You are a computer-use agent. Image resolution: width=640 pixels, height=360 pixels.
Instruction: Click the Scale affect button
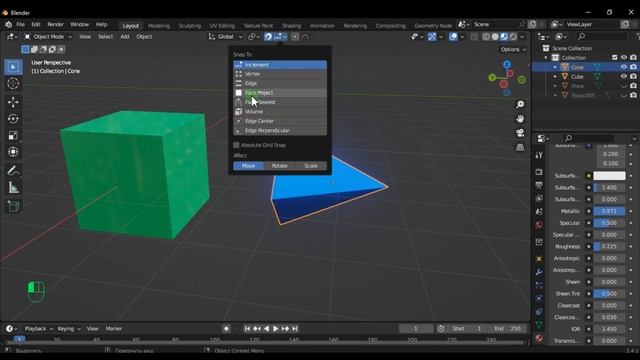[x=311, y=166]
